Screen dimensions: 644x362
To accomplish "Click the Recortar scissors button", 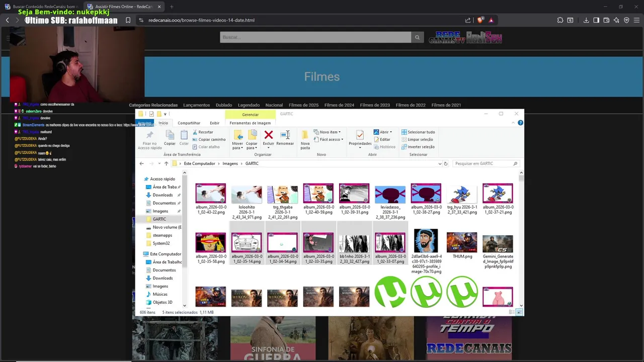I will point(203,132).
